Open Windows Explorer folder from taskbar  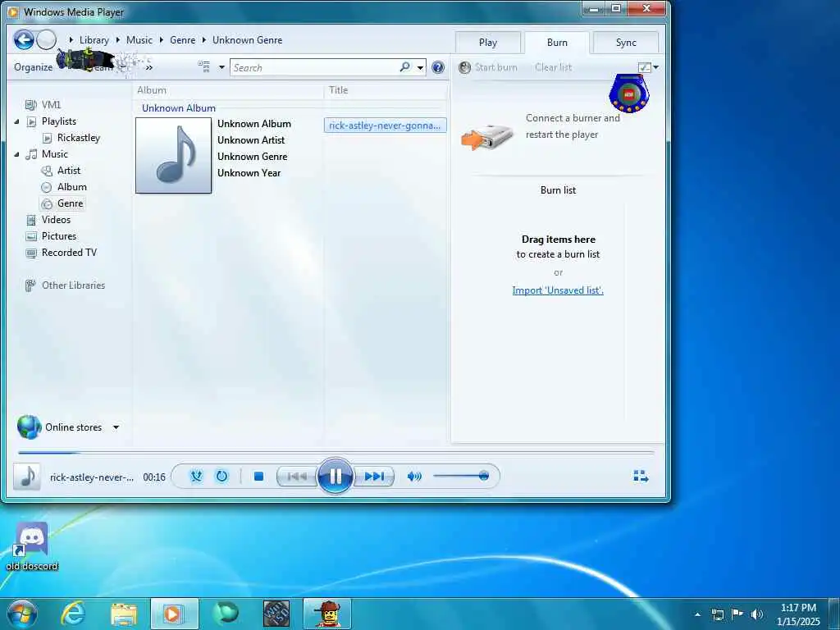124,614
